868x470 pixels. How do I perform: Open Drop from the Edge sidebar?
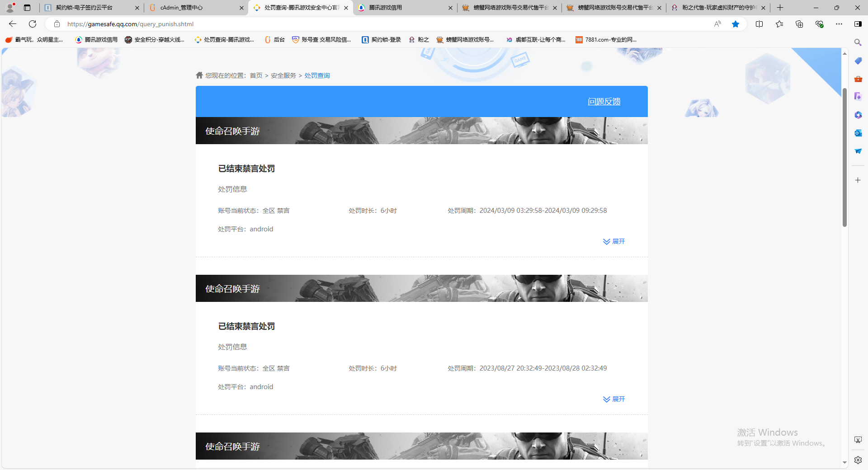tap(858, 151)
